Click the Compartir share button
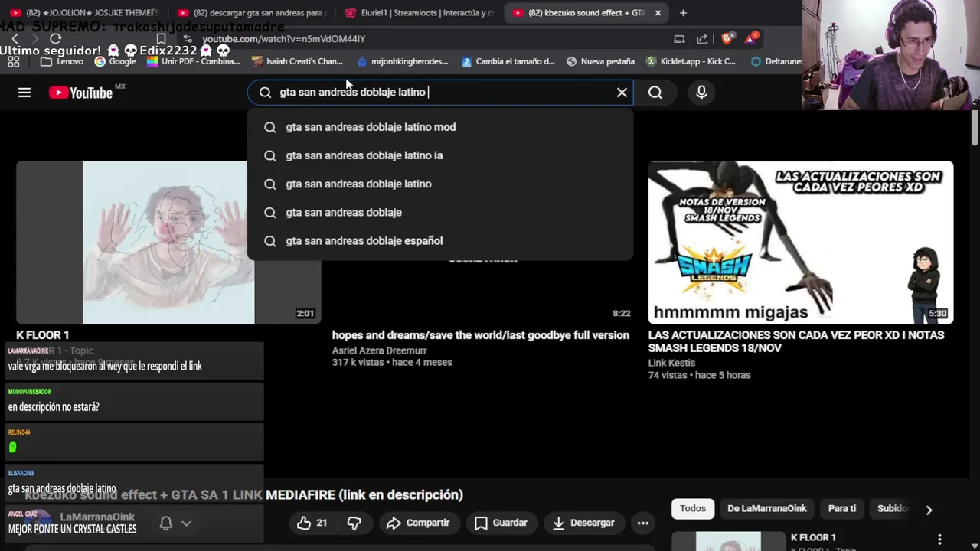Viewport: 980px width, 551px height. tap(418, 523)
